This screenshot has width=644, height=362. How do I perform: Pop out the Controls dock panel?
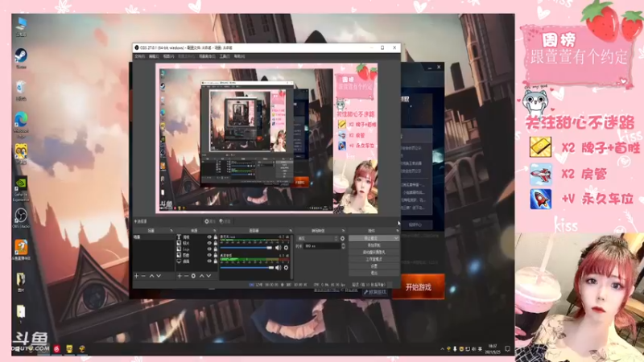tap(397, 231)
